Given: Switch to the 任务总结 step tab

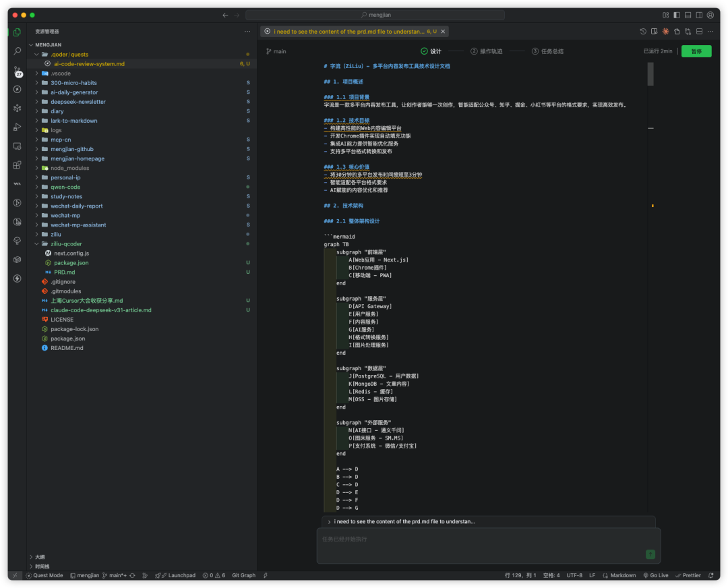Looking at the screenshot, I should tap(551, 51).
